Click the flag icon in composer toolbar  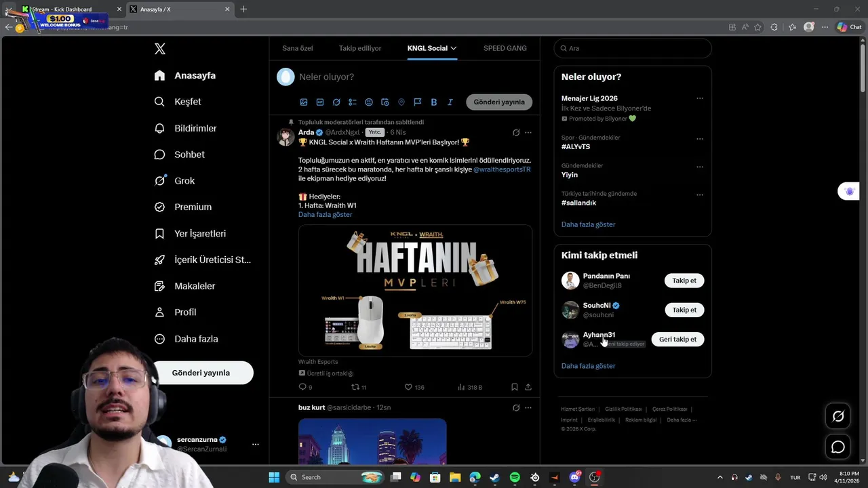tap(418, 102)
